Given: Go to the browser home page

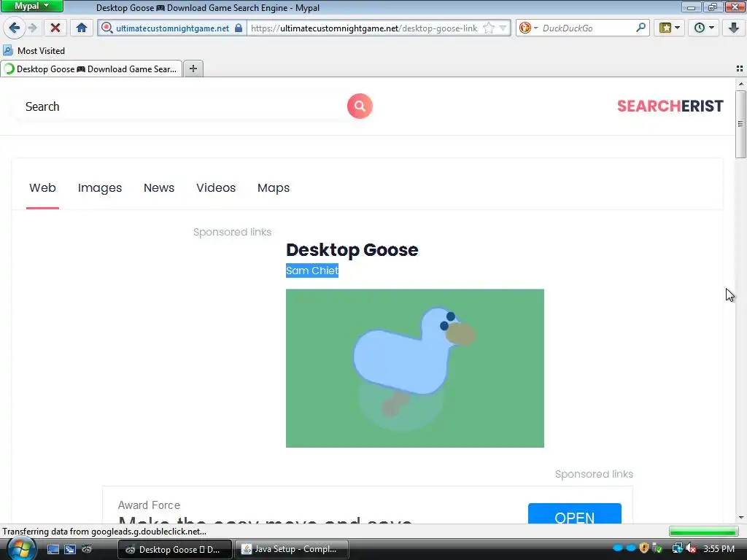Looking at the screenshot, I should coord(82,28).
